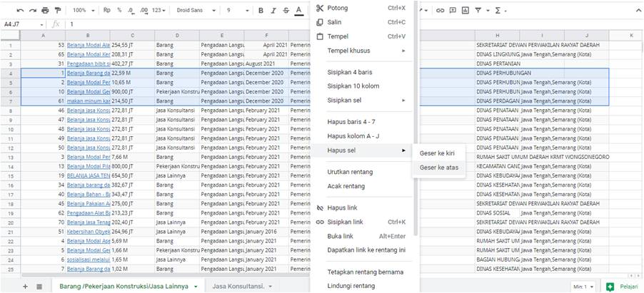Toggle strikethrough formatting
This screenshot has width=644, height=293.
286,10
